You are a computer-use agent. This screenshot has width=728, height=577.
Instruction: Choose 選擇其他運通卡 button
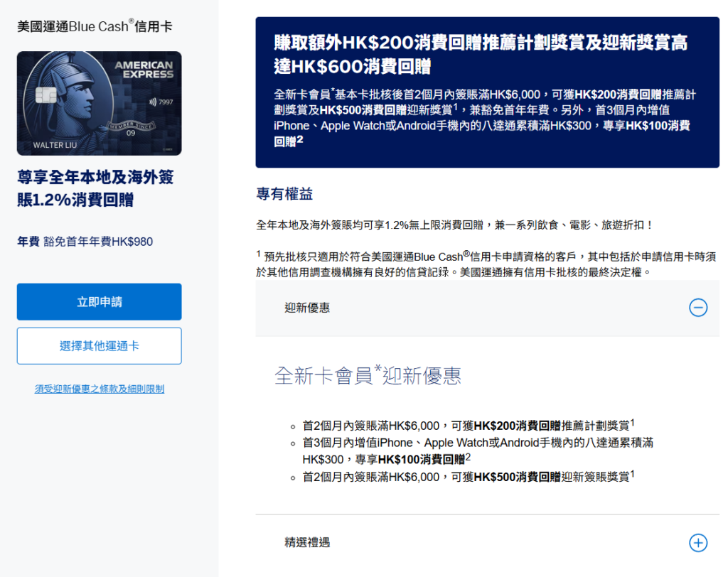(x=100, y=346)
